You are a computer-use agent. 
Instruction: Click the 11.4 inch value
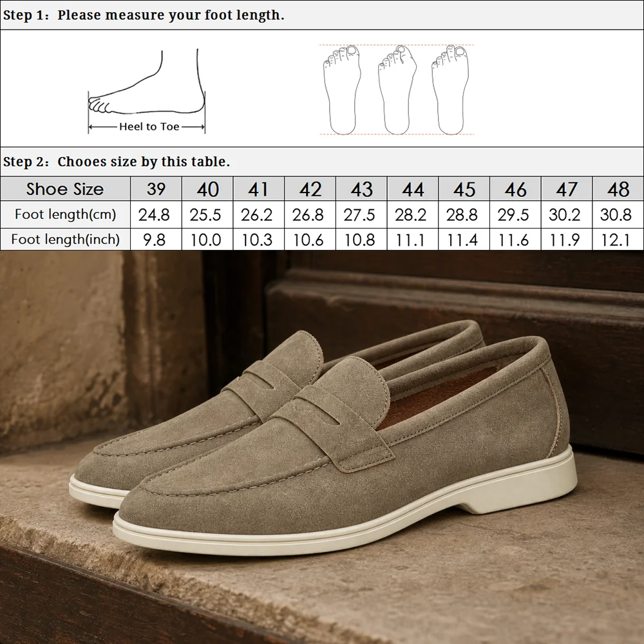click(462, 240)
